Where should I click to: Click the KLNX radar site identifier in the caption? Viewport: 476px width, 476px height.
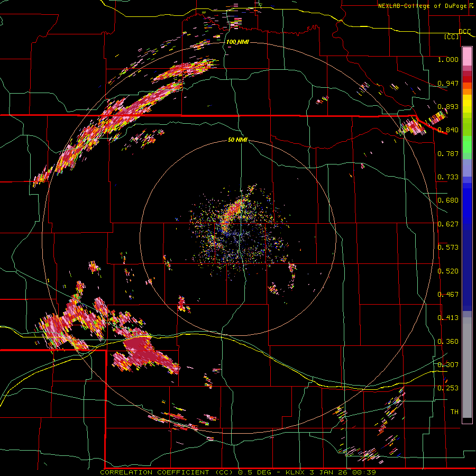296,472
